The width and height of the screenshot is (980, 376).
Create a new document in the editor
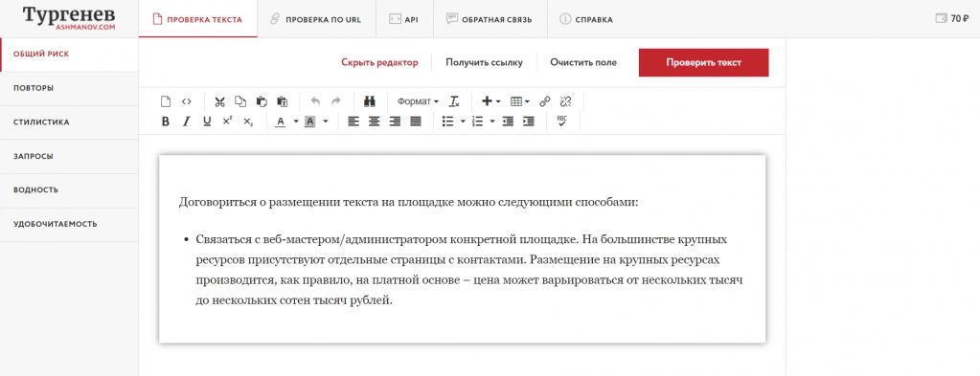pos(166,101)
